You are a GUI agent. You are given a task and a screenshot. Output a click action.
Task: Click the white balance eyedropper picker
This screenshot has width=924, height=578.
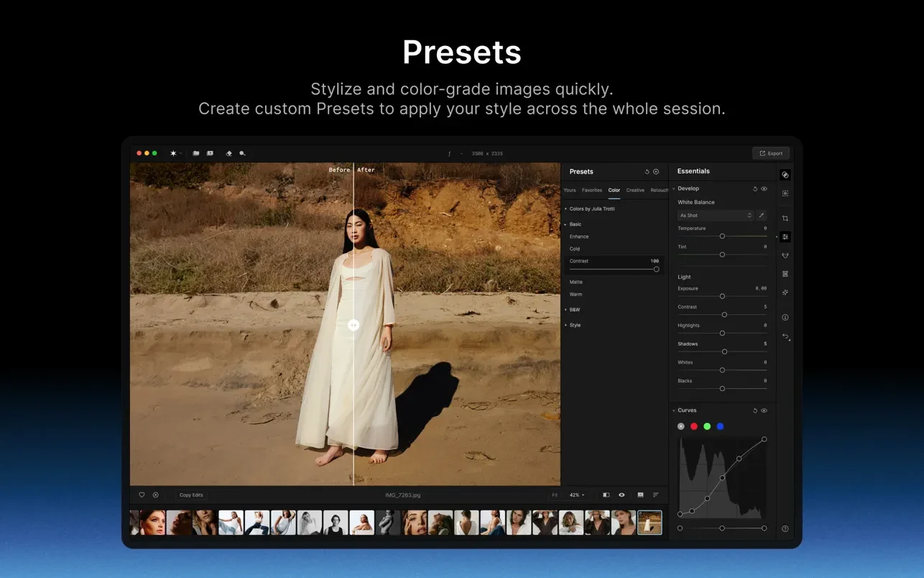762,216
